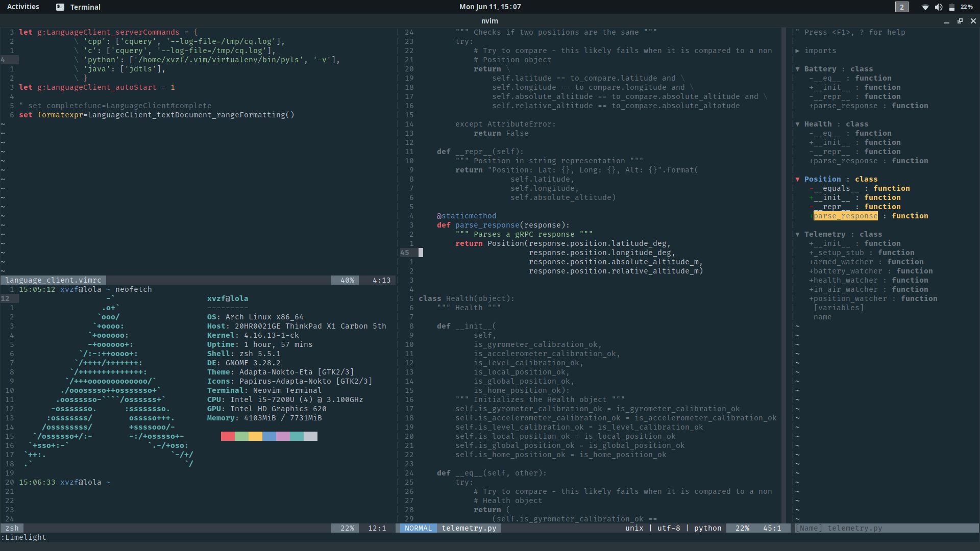Collapse the Position class in the tagbar
The width and height of the screenshot is (980, 551).
(798, 179)
